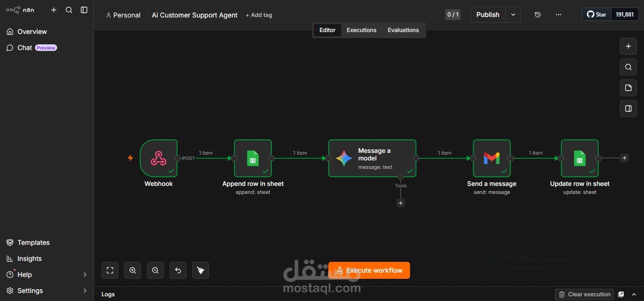Zoom out on canvas
This screenshot has width=644, height=301.
pyautogui.click(x=155, y=270)
